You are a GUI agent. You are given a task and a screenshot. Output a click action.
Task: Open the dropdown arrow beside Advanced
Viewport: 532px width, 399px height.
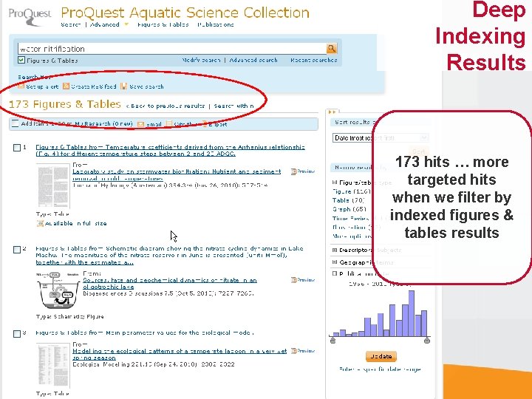(x=126, y=24)
